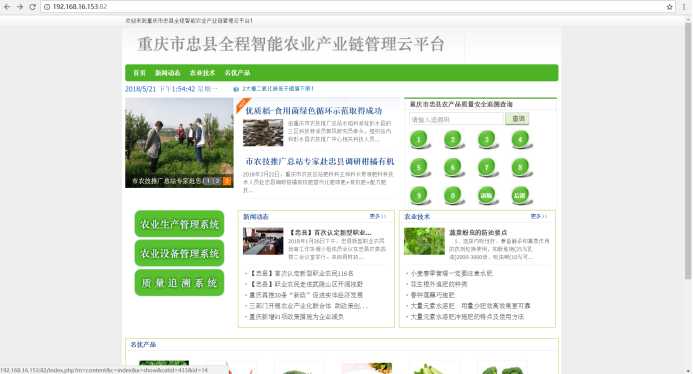Open headline 优质稻-食用菌绿色循环示范取得成功
This screenshot has width=693, height=374.
pos(314,111)
